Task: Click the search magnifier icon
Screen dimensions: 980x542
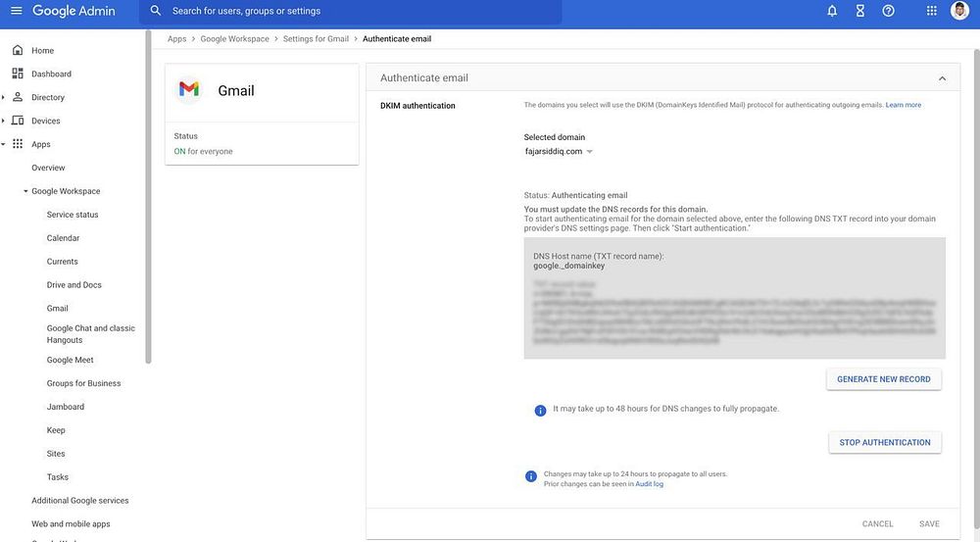Action: pos(156,11)
